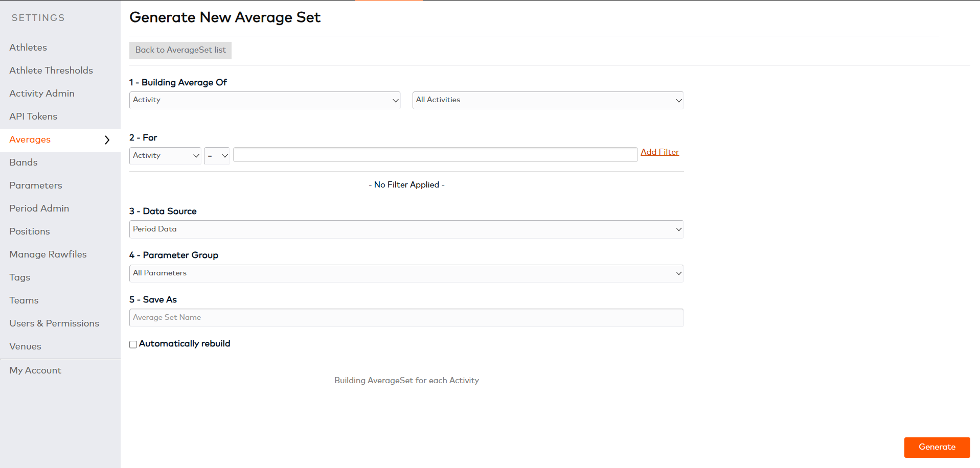
Task: Open Manage Rawfiles page
Action: [48, 254]
